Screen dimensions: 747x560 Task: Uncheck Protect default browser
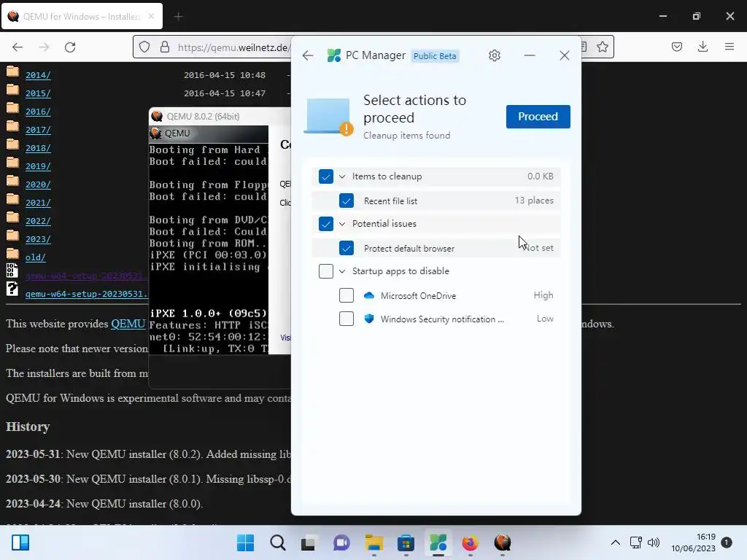pos(347,248)
